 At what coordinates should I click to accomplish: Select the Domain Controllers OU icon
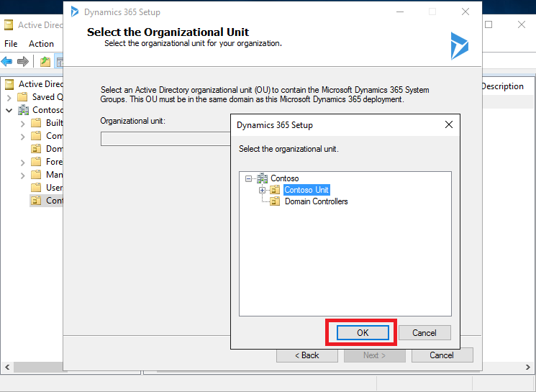click(275, 201)
